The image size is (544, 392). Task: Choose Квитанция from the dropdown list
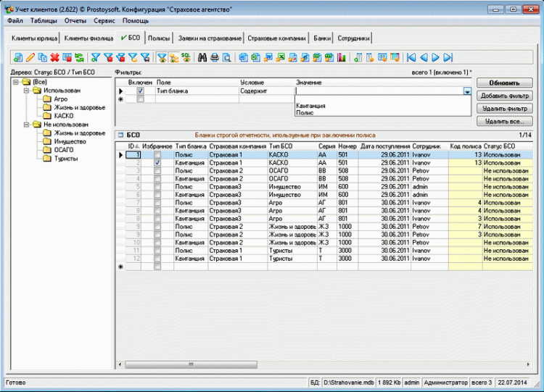click(310, 106)
